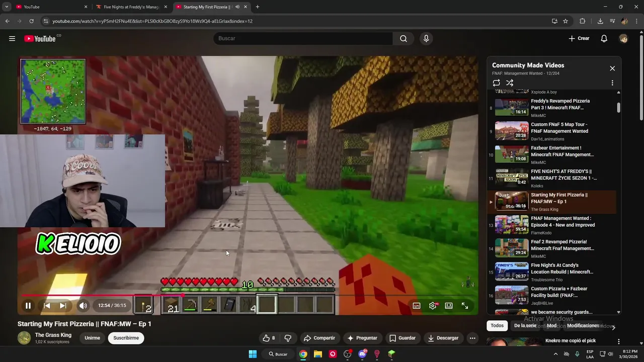644x362 pixels.
Task: Show more filter chips with right arrow
Action: coord(613,327)
